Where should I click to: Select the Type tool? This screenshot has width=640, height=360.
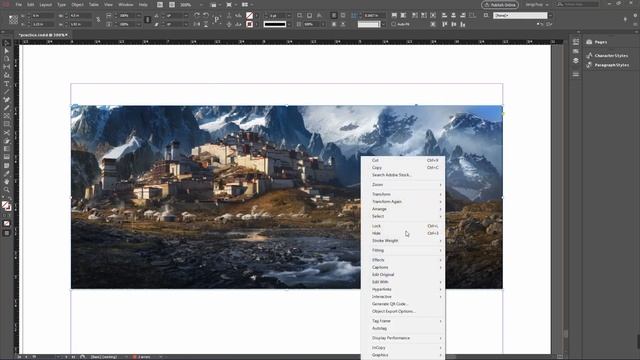7,84
